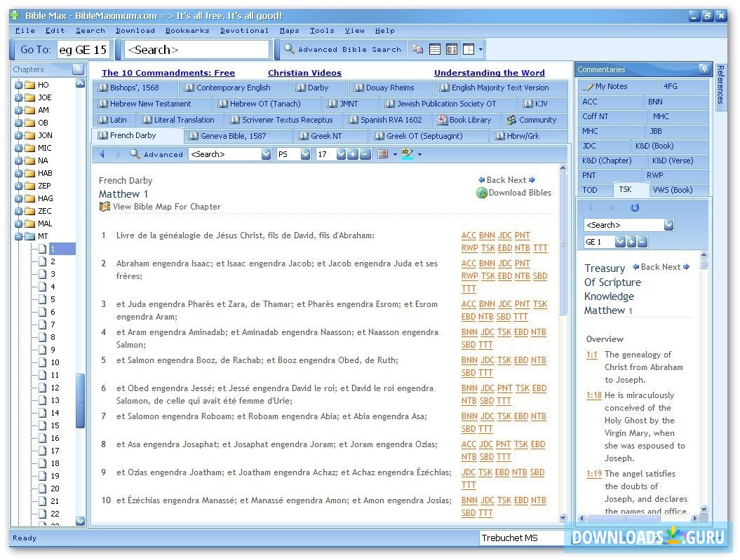The width and height of the screenshot is (740, 560).
Task: Open the GE 1 dropdown arrow
Action: point(620,242)
